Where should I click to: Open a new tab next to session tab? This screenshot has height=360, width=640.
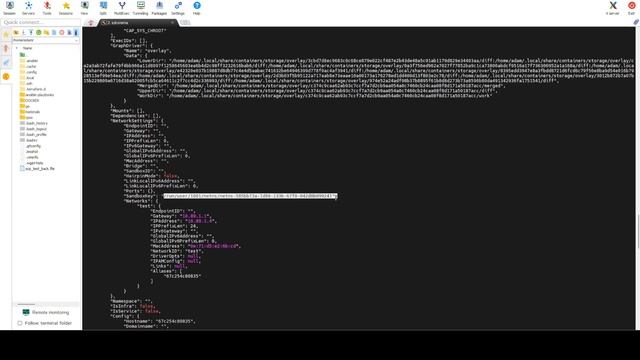pos(185,22)
